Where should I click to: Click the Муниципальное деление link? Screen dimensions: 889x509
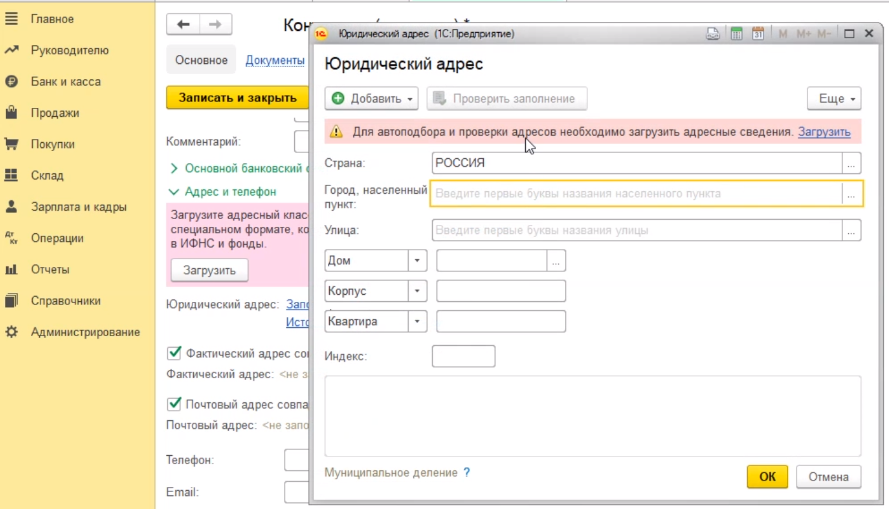pyautogui.click(x=391, y=473)
